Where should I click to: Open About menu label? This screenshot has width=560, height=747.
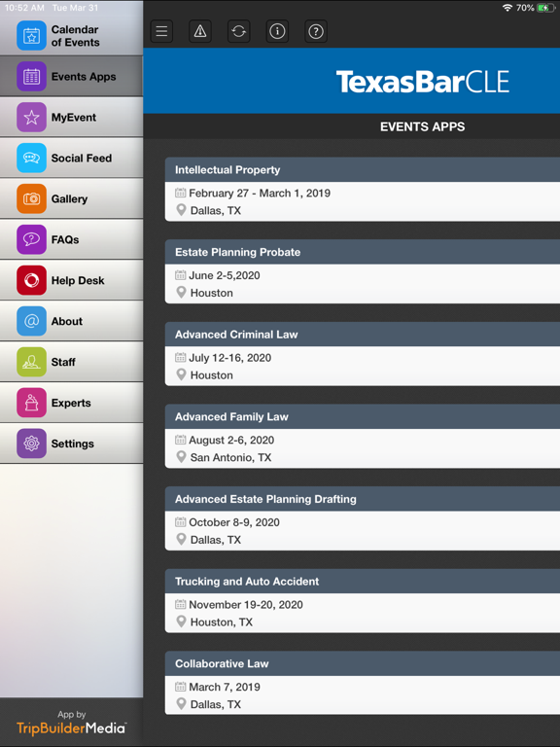[x=67, y=322]
